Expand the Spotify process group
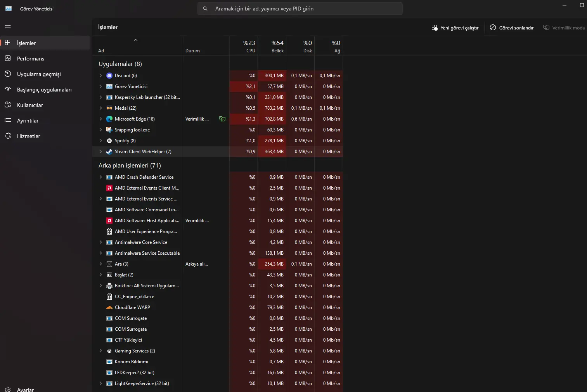587x392 pixels. tap(101, 141)
